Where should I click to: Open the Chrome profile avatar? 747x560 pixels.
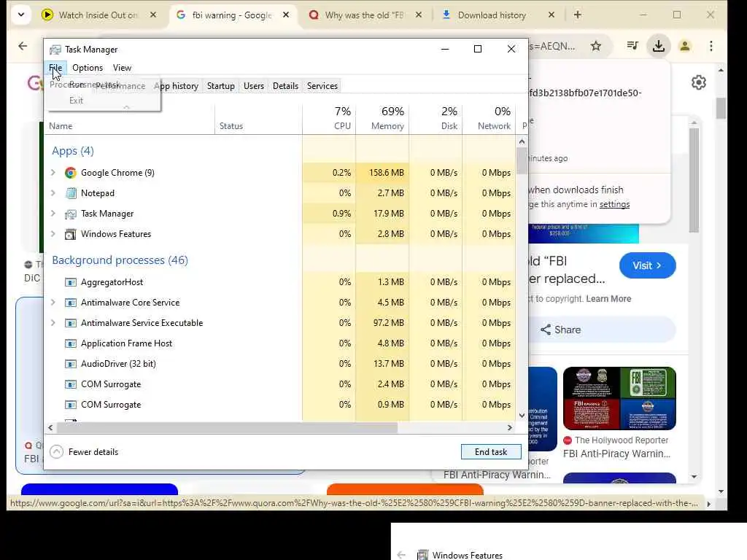[685, 46]
